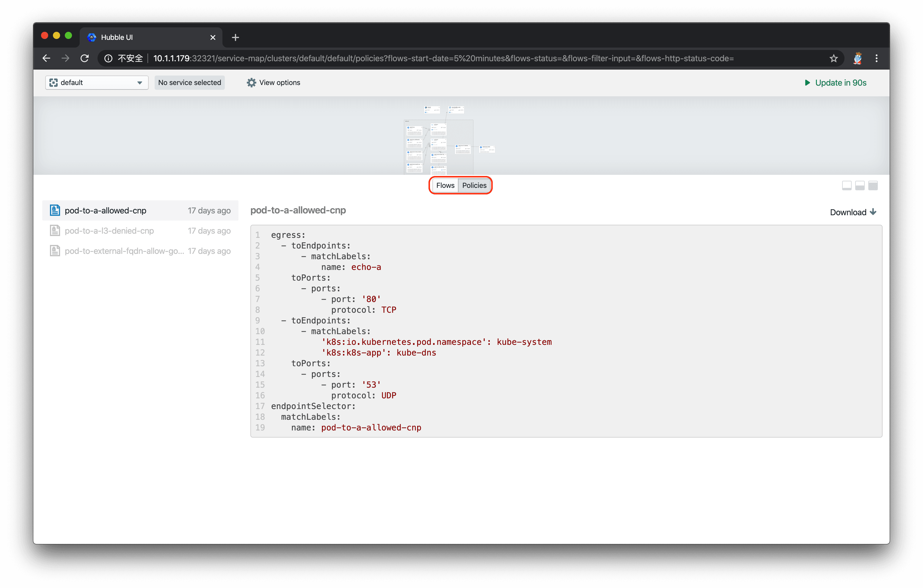Click the namespace icon beside default
923x588 pixels.
54,82
